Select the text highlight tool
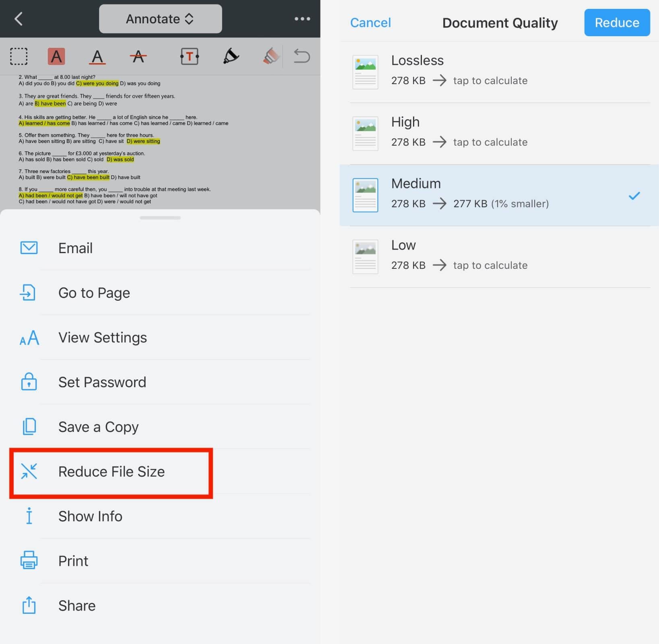 click(57, 56)
